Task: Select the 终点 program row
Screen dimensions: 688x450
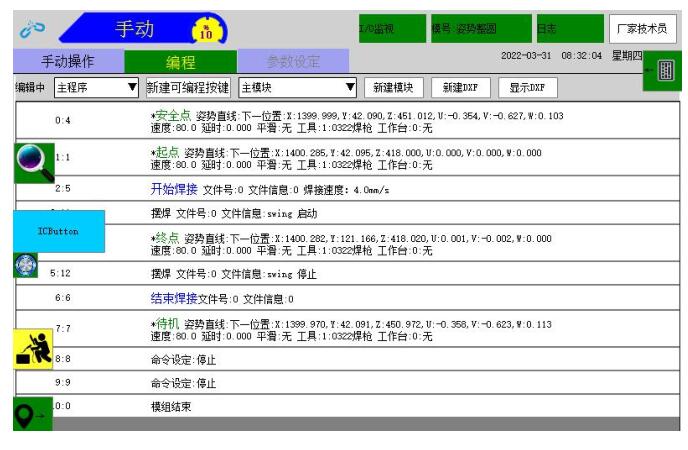Action: pyautogui.click(x=348, y=243)
